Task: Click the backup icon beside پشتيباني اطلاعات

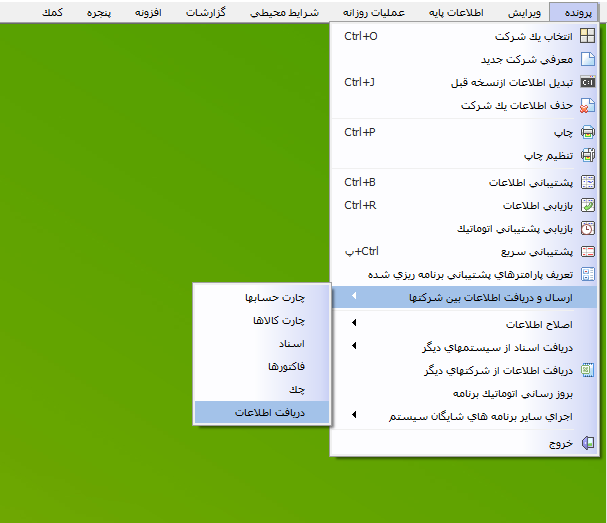Action: 588,183
